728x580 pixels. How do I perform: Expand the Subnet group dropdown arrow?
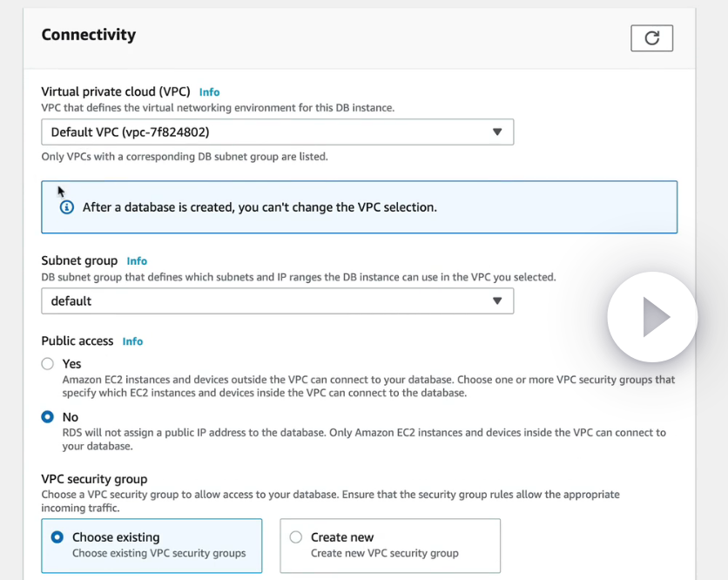(x=497, y=301)
